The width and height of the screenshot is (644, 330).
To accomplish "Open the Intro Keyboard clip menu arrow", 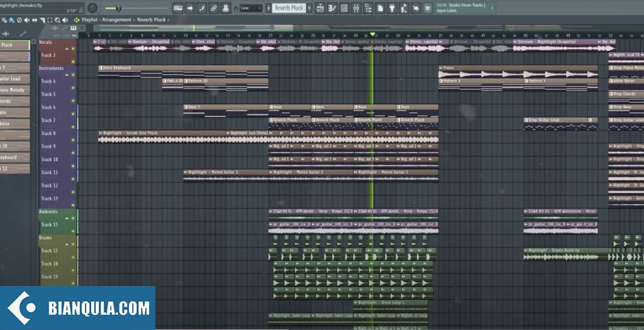I will click(x=101, y=68).
